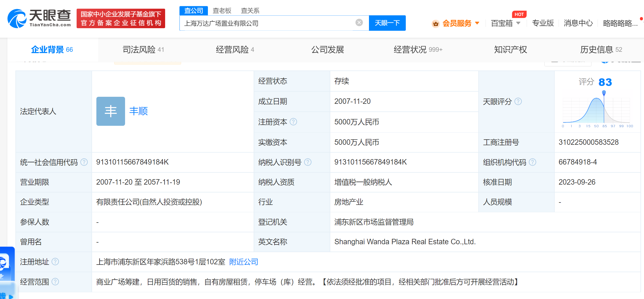Click the 天眼一下 search button
Screen dimensions: 644x299
tap(387, 23)
